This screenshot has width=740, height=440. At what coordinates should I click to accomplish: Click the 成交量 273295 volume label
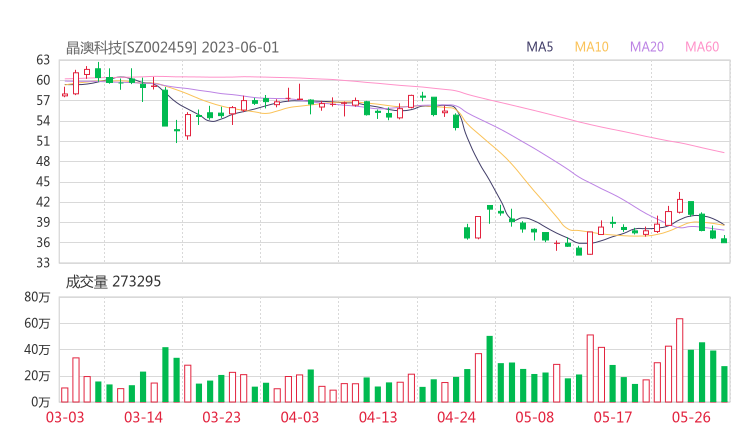click(113, 282)
